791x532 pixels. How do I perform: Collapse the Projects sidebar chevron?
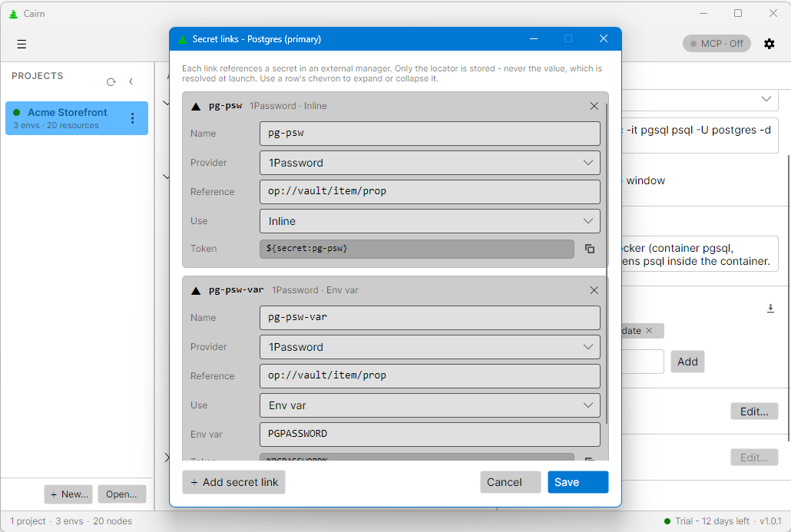coord(131,81)
